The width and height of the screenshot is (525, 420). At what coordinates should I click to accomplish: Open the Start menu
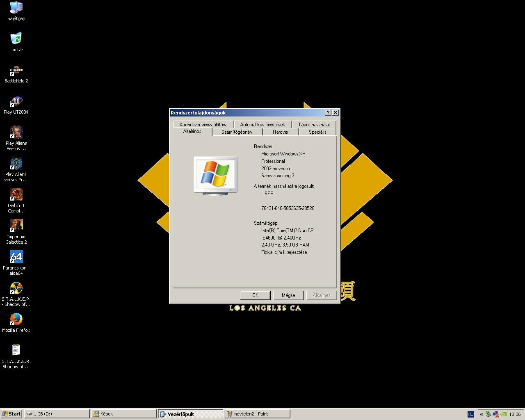point(11,414)
